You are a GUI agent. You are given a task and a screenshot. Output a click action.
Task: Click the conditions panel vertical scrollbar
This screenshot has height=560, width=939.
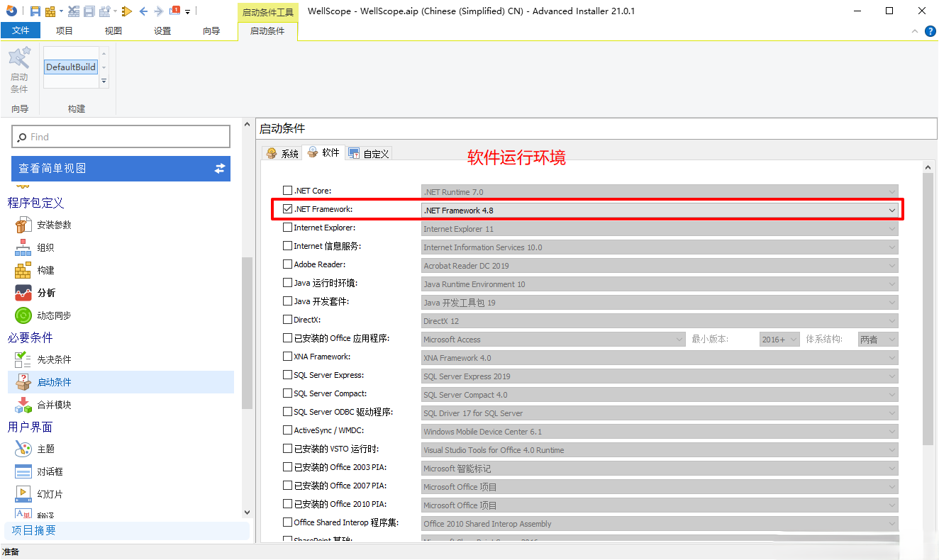coord(928,308)
